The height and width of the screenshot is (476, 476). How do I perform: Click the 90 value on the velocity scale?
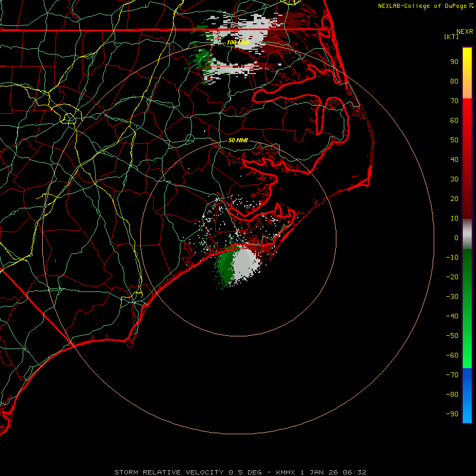(454, 62)
